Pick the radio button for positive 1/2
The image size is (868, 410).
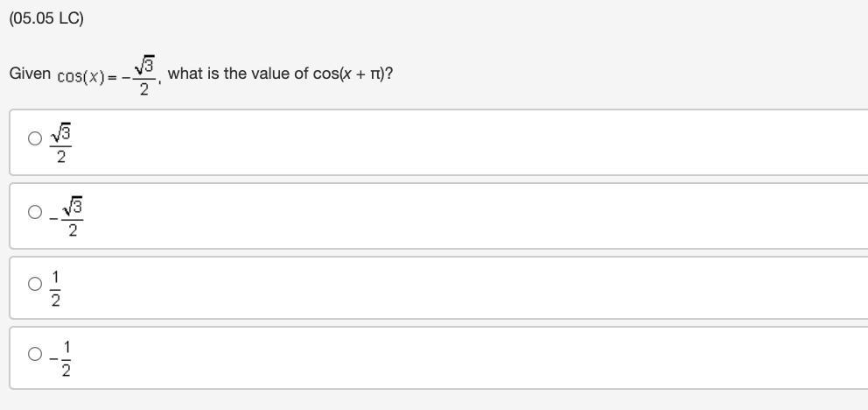[x=35, y=284]
